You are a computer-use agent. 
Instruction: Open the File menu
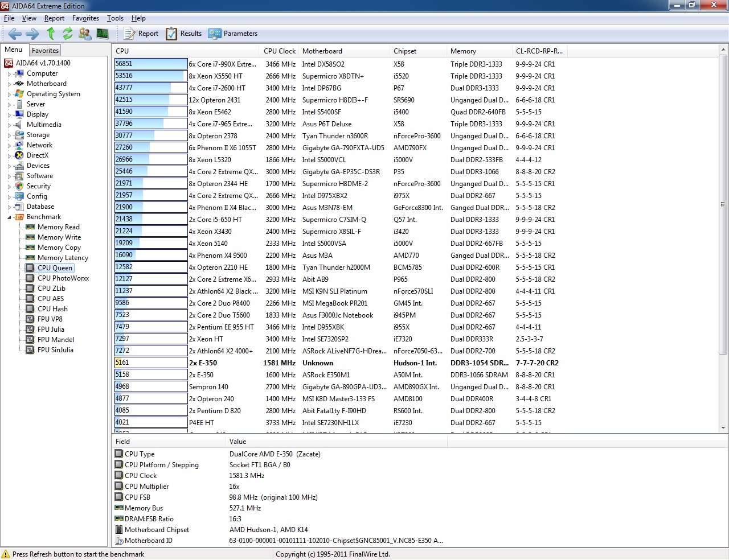pyautogui.click(x=9, y=18)
